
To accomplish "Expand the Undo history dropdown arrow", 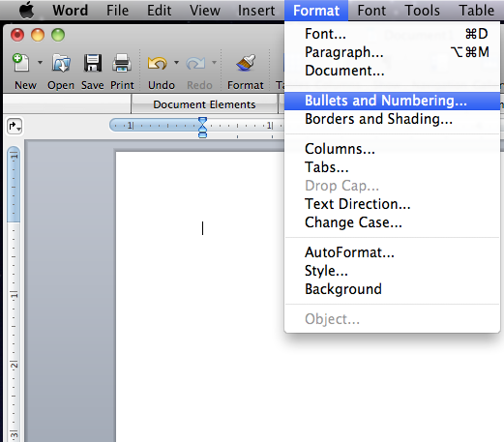I will (x=176, y=62).
